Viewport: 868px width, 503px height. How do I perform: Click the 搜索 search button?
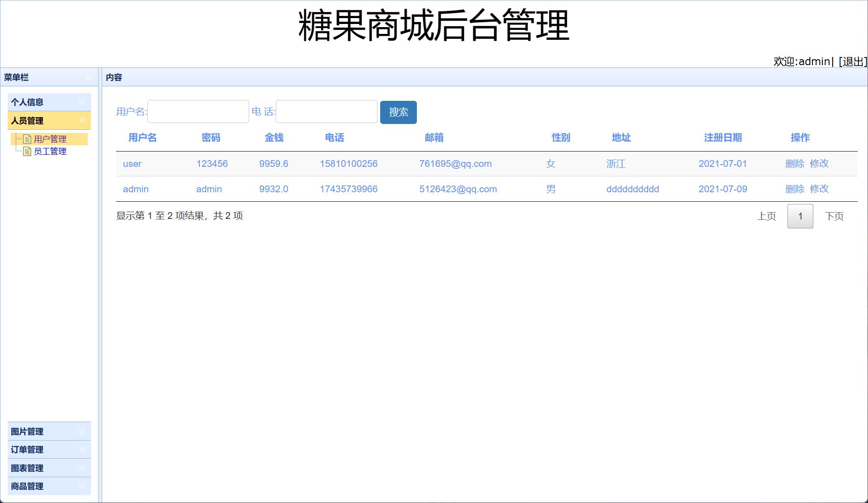click(398, 112)
